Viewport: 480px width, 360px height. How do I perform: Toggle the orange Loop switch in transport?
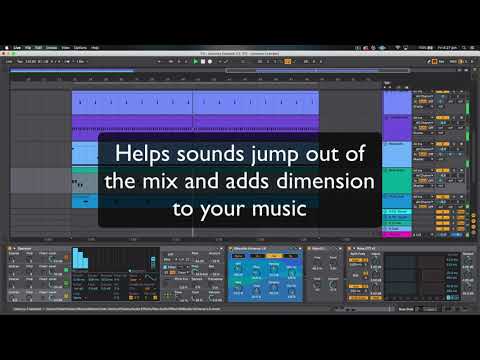(x=288, y=61)
